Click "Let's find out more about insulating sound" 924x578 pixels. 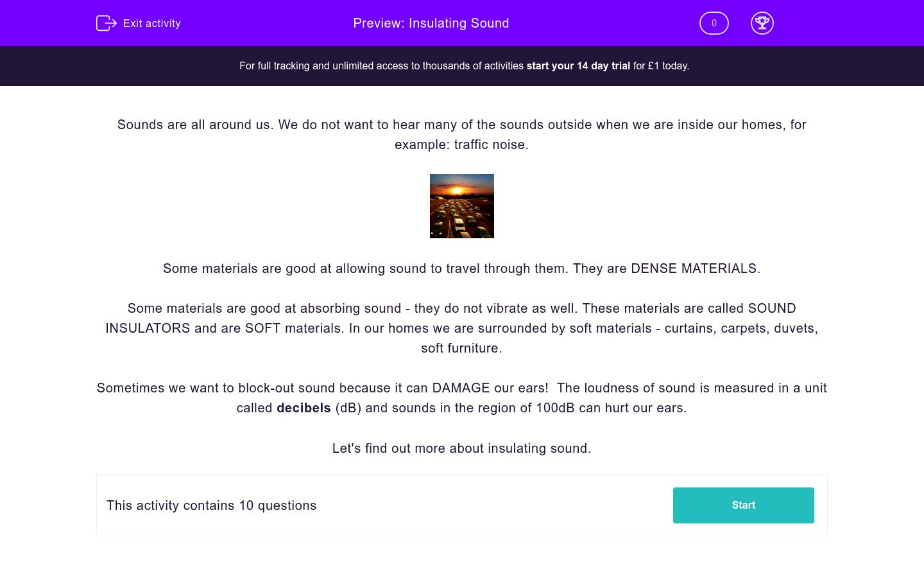pyautogui.click(x=461, y=448)
